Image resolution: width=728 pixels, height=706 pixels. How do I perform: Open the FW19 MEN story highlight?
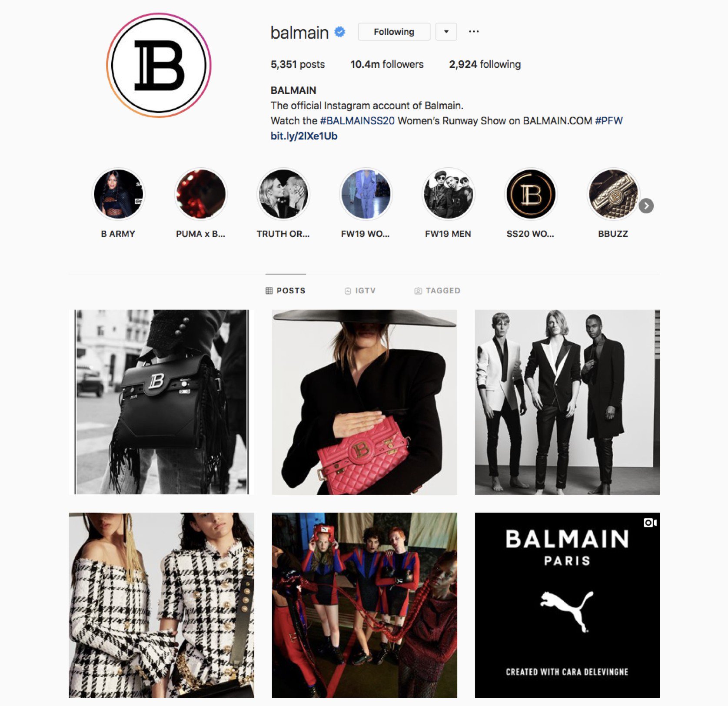click(x=448, y=194)
